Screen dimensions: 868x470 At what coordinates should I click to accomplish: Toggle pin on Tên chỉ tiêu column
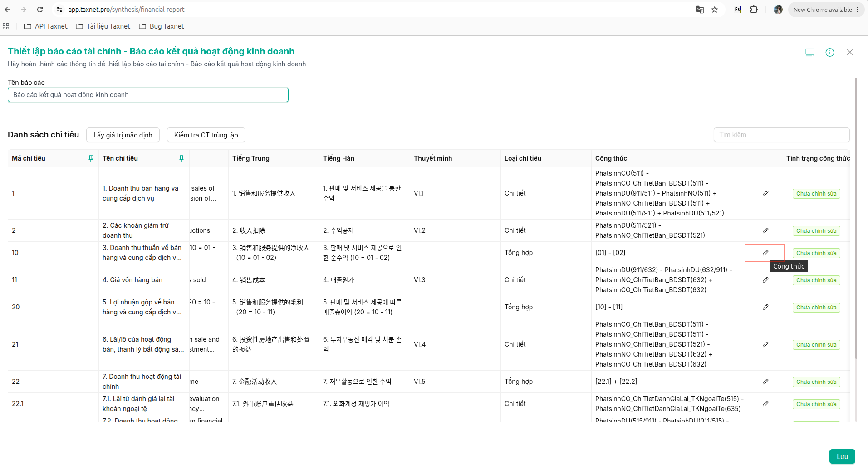tap(181, 158)
